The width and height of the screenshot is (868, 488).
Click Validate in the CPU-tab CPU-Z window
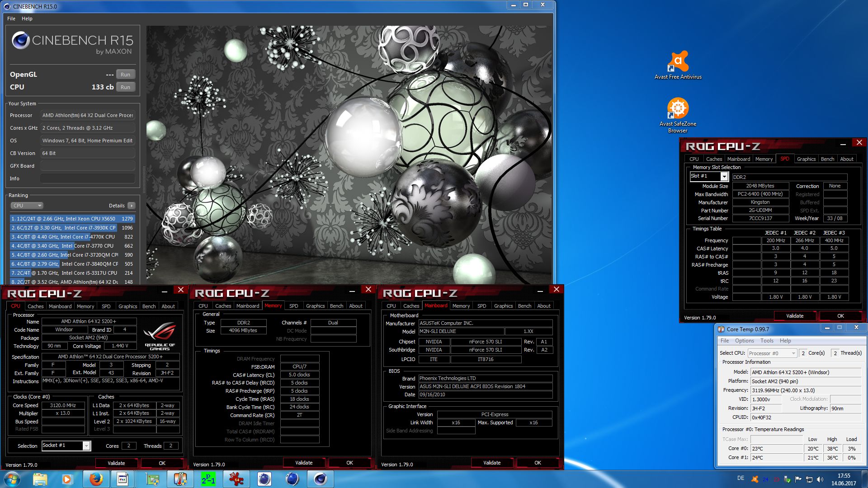pyautogui.click(x=116, y=463)
